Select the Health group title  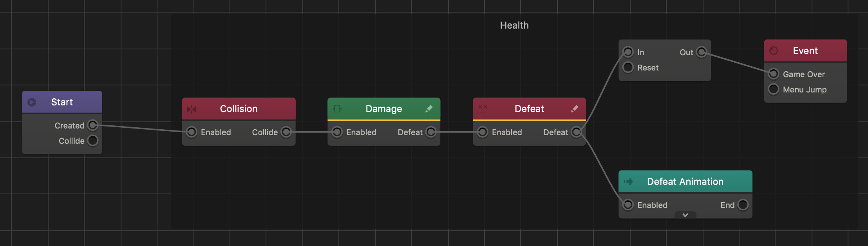click(514, 25)
